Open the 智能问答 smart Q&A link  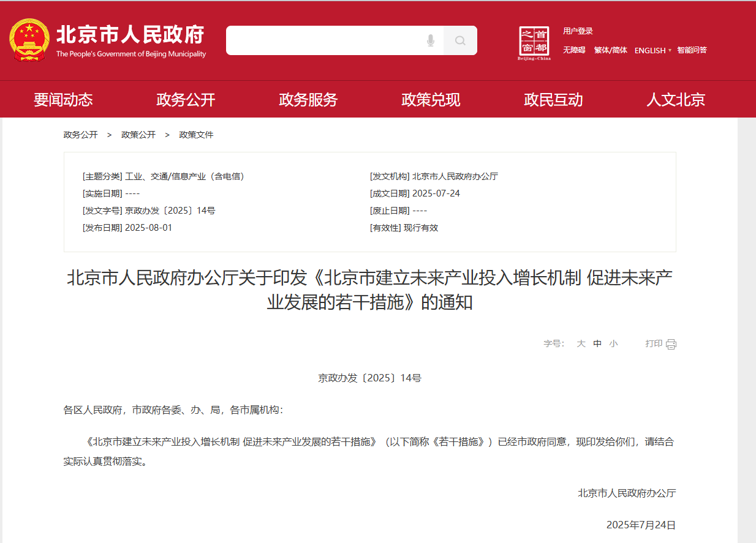pyautogui.click(x=692, y=50)
